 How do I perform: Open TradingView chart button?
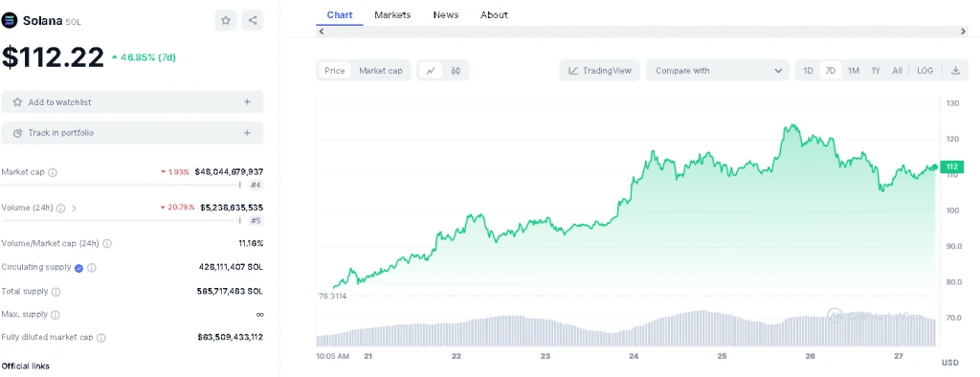600,71
